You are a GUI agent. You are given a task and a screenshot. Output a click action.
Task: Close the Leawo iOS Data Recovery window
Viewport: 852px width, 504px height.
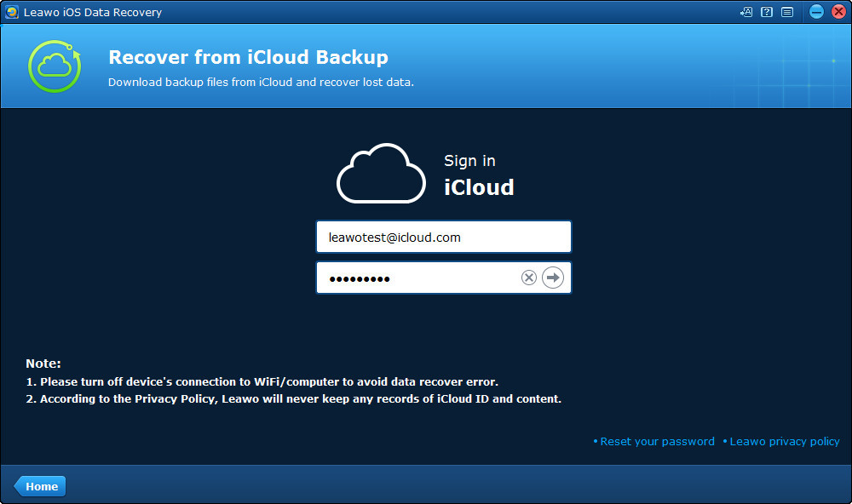coord(837,12)
